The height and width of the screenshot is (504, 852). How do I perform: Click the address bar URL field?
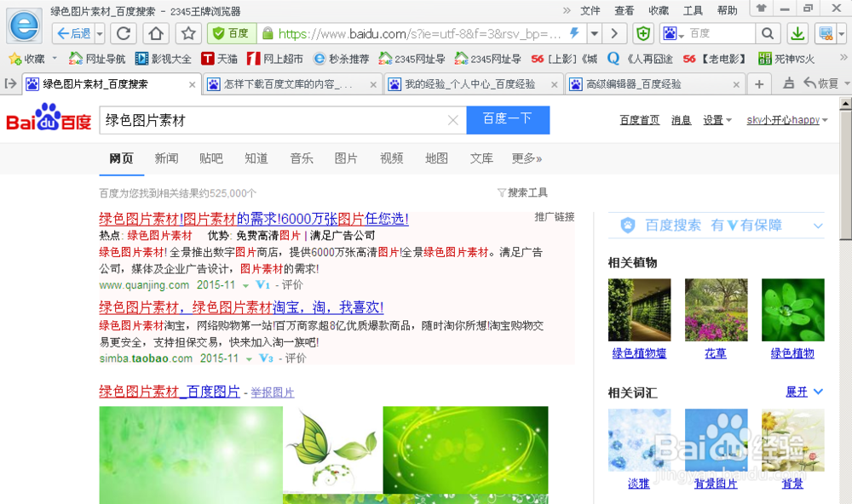(x=419, y=34)
